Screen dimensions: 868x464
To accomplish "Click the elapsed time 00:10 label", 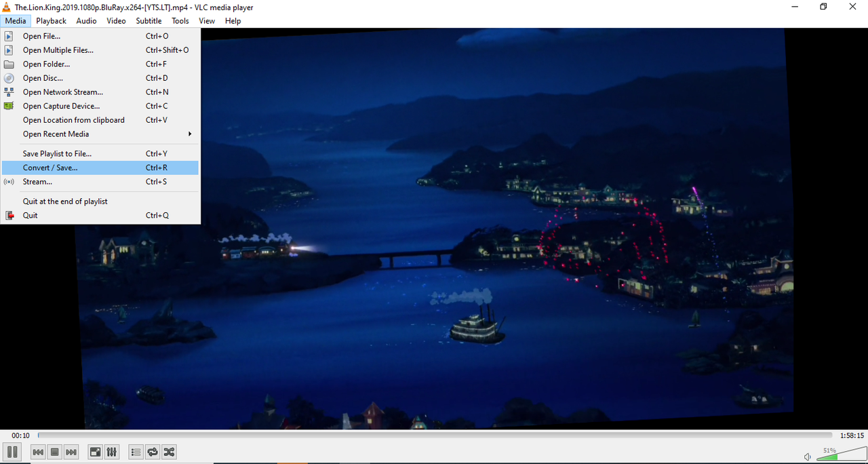I will click(20, 436).
